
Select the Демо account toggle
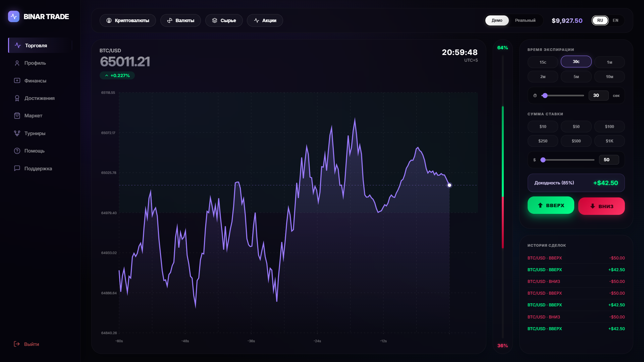coord(497,20)
